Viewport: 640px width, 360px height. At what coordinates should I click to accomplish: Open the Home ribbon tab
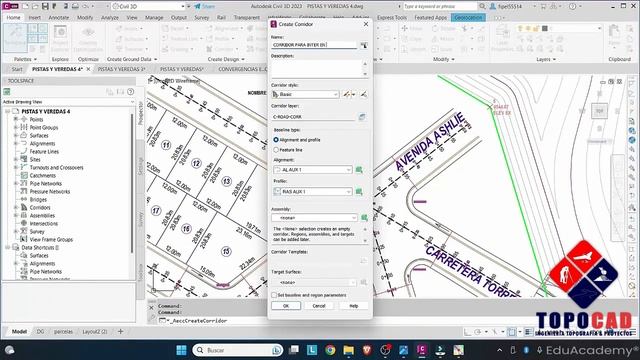[13, 18]
